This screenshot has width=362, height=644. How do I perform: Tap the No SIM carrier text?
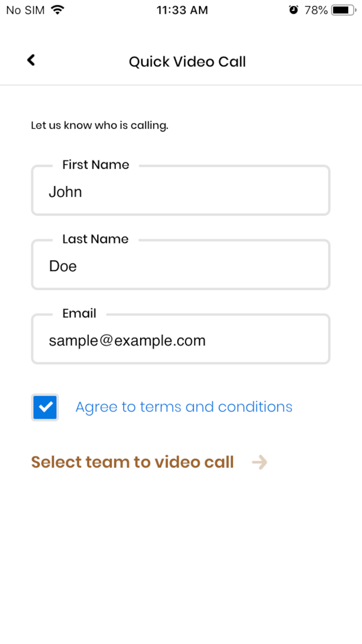[25, 10]
